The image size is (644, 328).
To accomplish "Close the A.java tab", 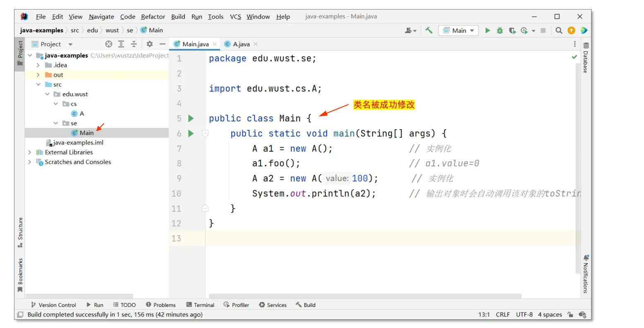I will (x=256, y=44).
